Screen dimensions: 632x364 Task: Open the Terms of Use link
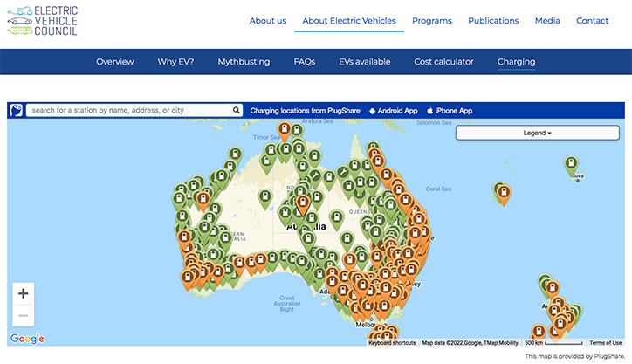point(606,343)
